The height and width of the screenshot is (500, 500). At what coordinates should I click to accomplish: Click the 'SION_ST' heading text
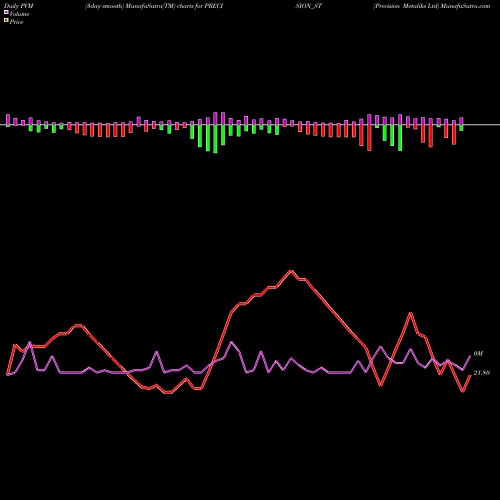(309, 6)
